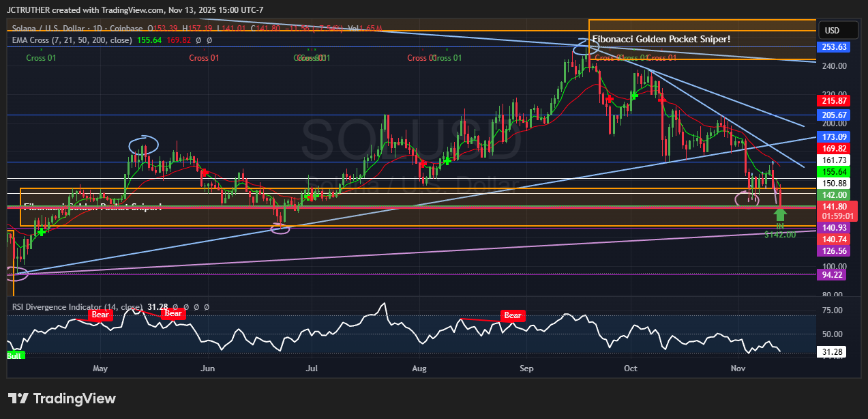Click the Sep label on time axis
The image size is (868, 419).
tap(526, 369)
